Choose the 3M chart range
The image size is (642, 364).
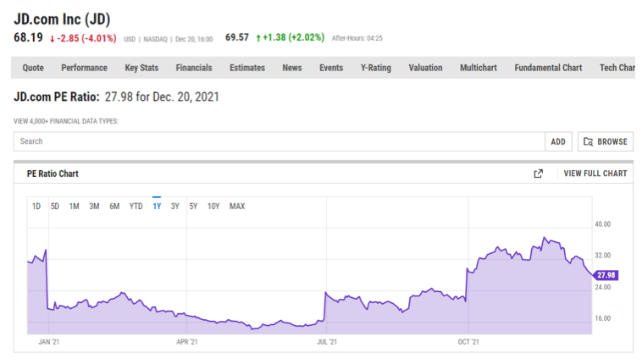pos(94,207)
